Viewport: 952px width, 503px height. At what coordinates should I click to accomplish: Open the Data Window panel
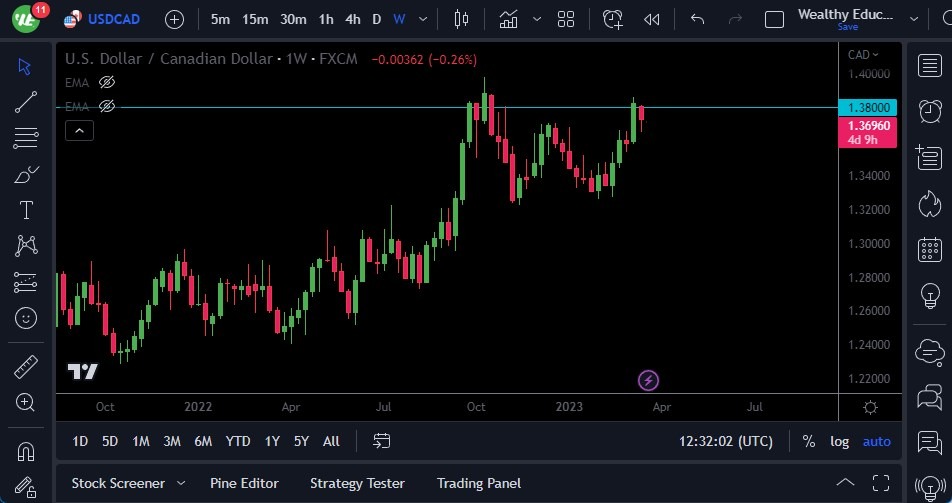[x=930, y=158]
